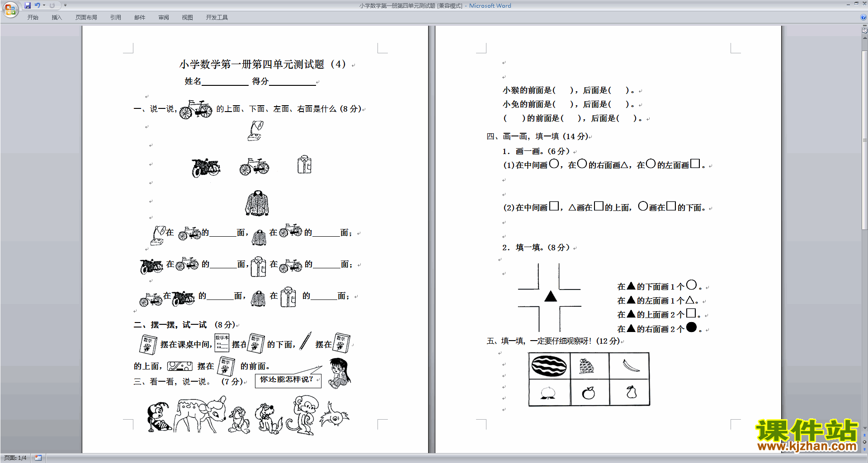Image resolution: width=868 pixels, height=463 pixels.
Task: Click the Previous Page double-arrow button
Action: tap(865, 435)
